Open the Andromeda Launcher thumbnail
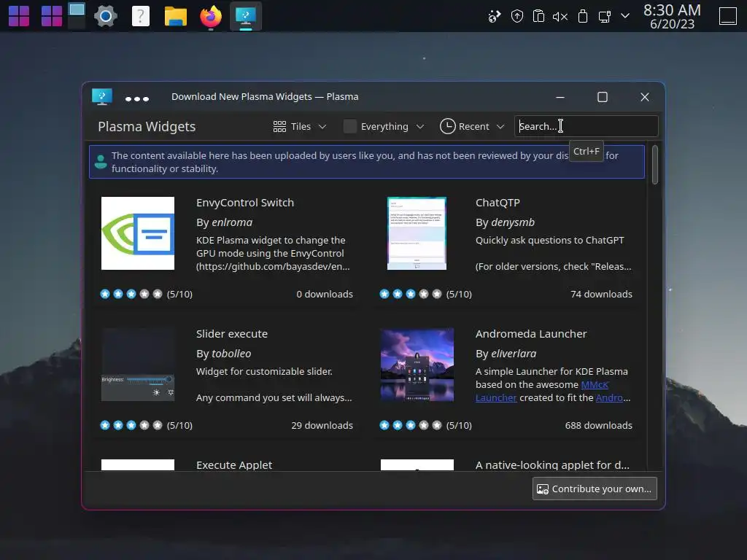The height and width of the screenshot is (560, 747). click(417, 365)
